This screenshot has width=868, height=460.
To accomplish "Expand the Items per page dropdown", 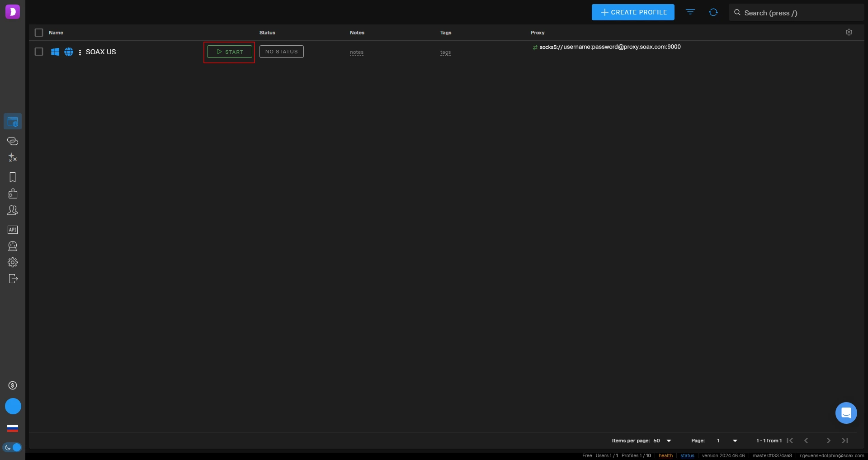I will coord(669,441).
